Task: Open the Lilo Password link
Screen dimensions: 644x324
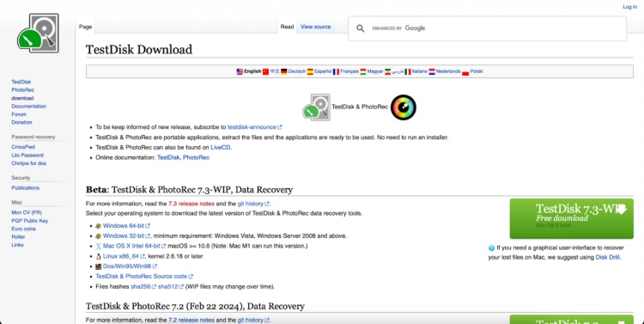Action: [27, 155]
